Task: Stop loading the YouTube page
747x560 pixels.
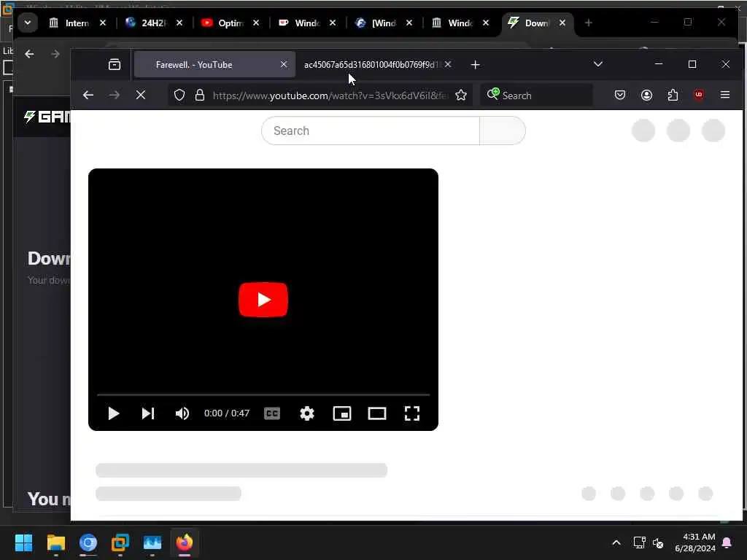Action: [x=141, y=96]
